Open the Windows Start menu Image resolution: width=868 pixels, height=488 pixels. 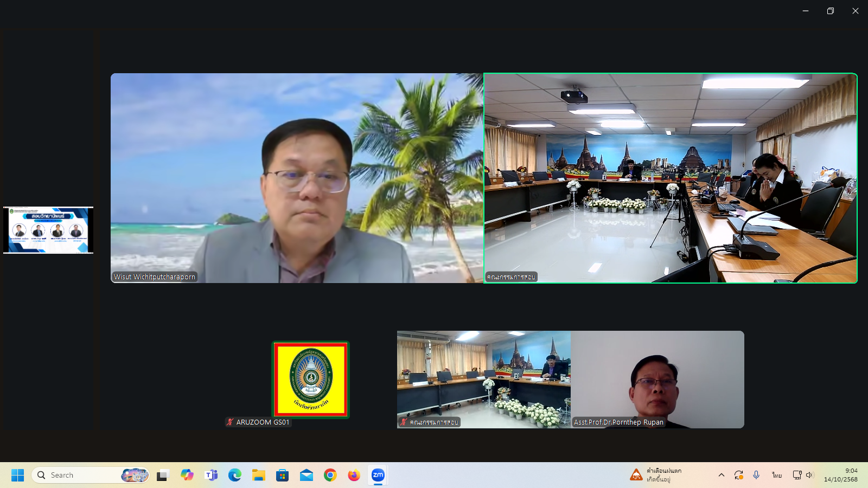(17, 476)
